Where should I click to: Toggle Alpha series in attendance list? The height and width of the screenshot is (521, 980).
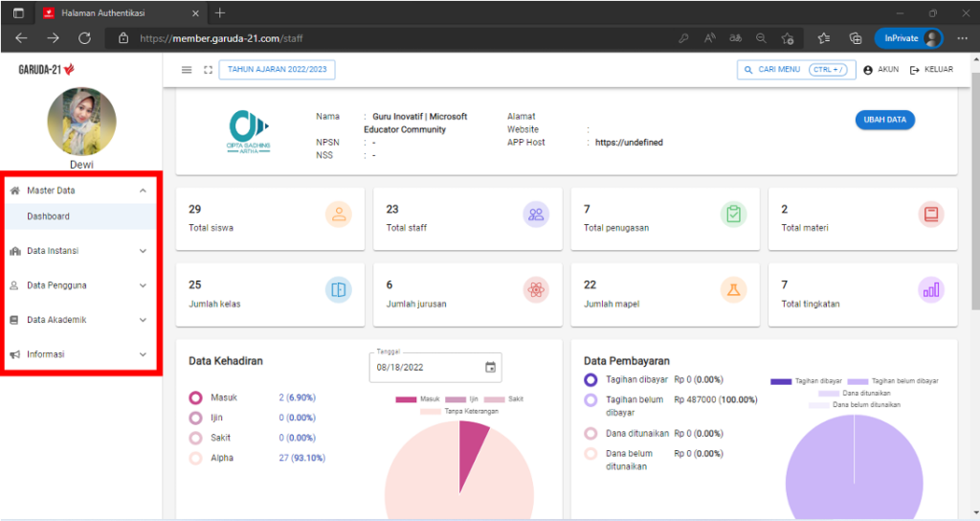click(195, 458)
